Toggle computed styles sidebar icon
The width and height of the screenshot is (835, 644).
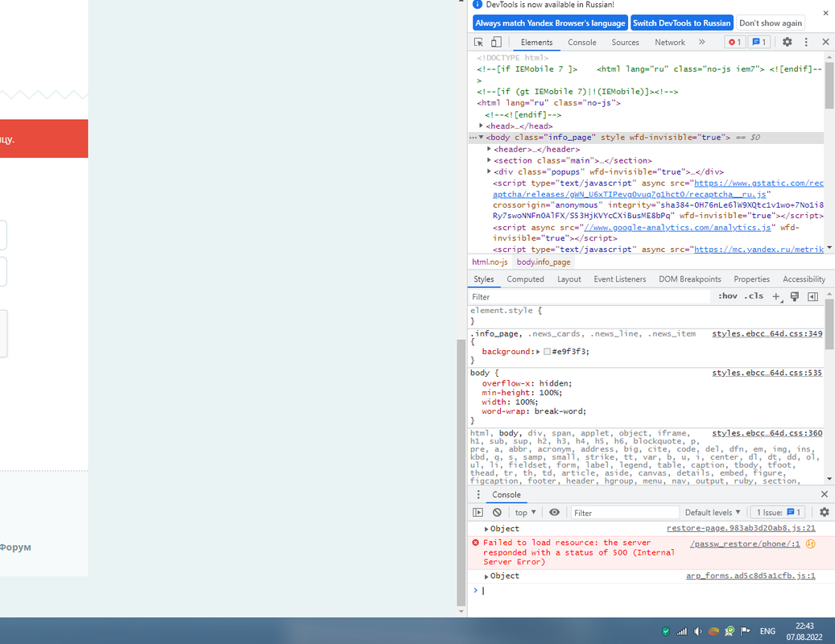tap(812, 296)
